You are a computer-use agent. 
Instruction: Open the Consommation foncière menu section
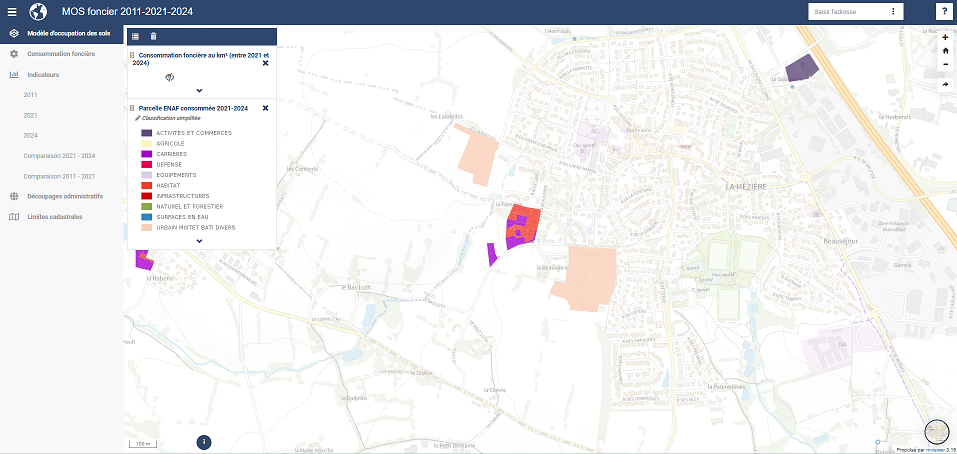pyautogui.click(x=60, y=53)
